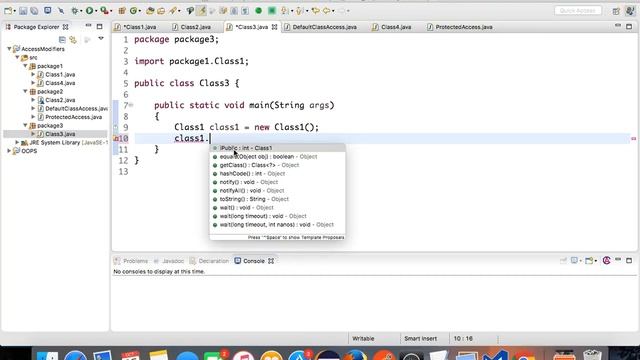This screenshot has height=360, width=640.
Task: Click the round green circle toolbar icon
Action: 258,11
